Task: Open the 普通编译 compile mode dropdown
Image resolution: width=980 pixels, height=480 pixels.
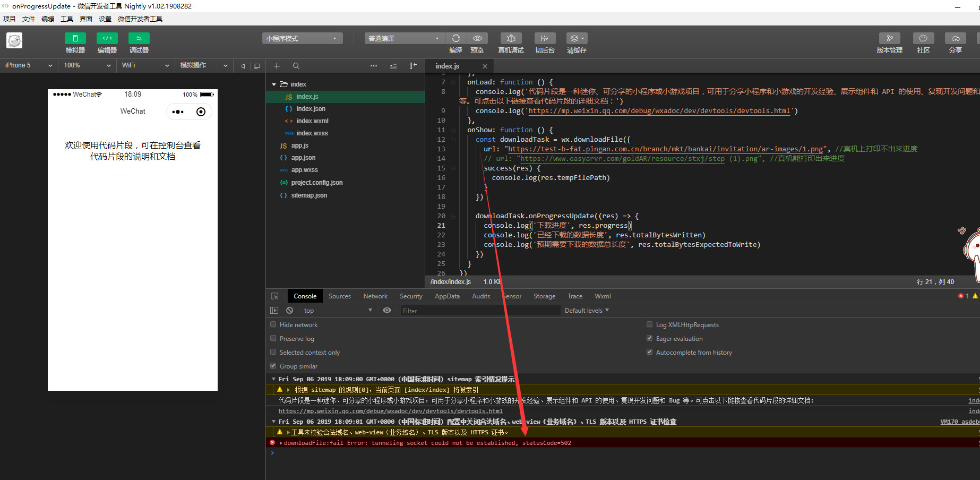Action: [404, 38]
